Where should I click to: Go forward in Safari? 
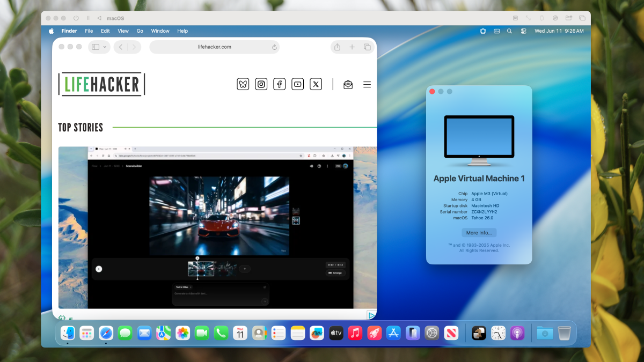pyautogui.click(x=134, y=47)
